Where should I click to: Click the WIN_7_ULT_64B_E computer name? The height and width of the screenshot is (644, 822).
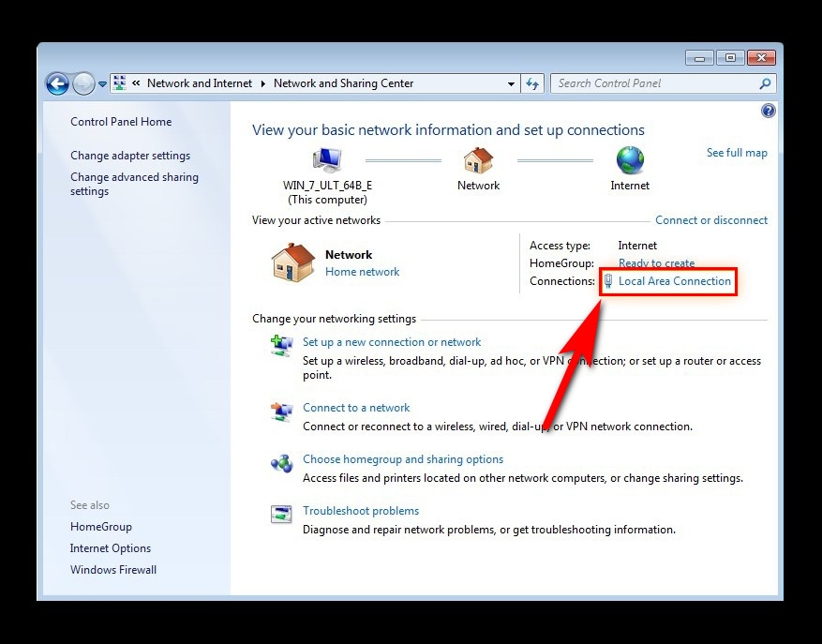(x=328, y=186)
